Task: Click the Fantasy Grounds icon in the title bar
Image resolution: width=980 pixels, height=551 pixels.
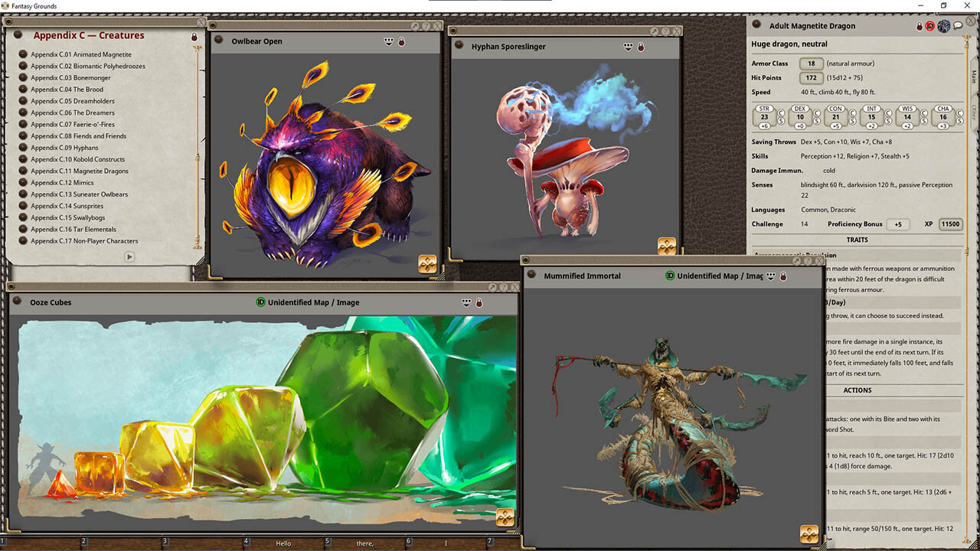Action: pos(6,5)
